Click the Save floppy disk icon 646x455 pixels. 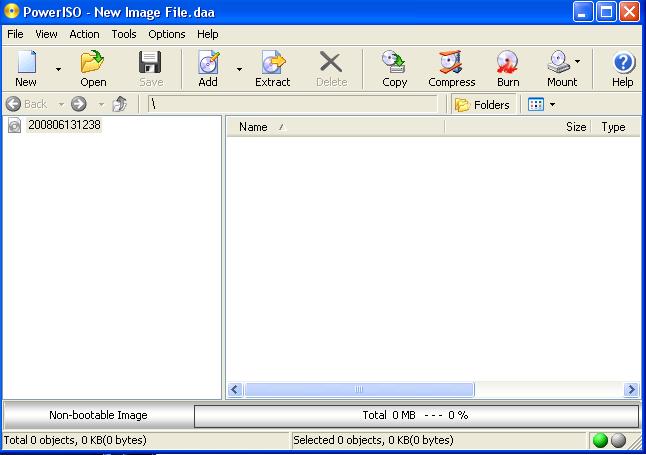(x=150, y=62)
